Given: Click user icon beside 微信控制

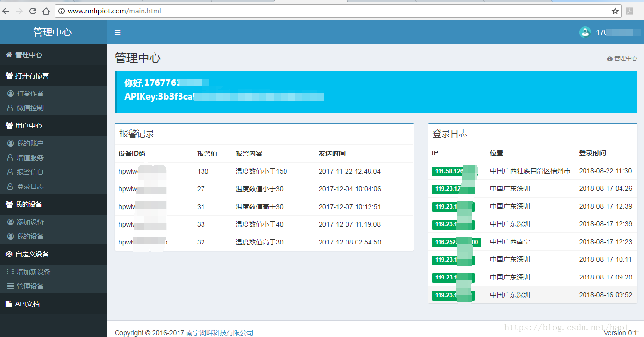Looking at the screenshot, I should click(11, 108).
